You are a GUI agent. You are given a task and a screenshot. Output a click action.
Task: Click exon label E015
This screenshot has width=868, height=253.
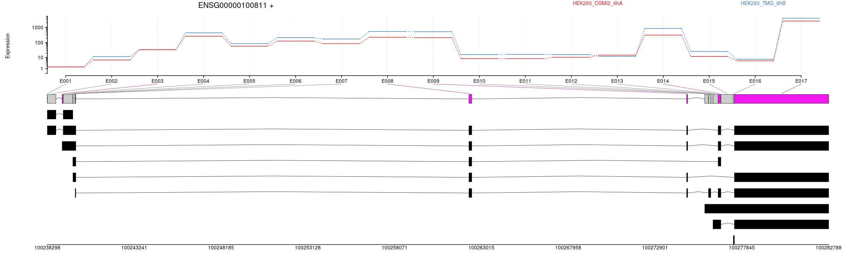coord(709,81)
